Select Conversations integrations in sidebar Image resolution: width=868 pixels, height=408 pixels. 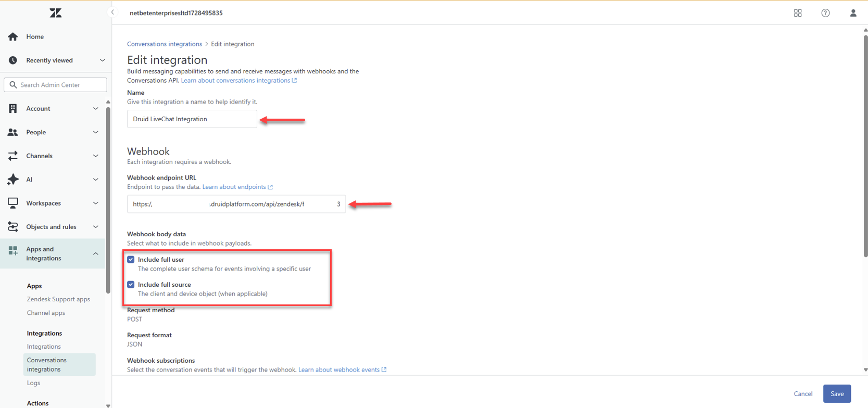(59, 364)
